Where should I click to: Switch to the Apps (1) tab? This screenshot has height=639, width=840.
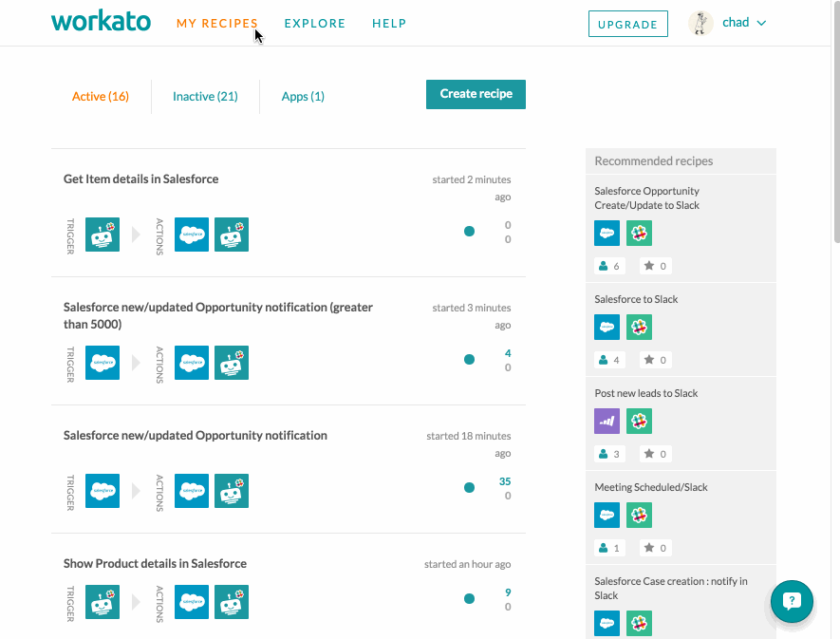(303, 97)
